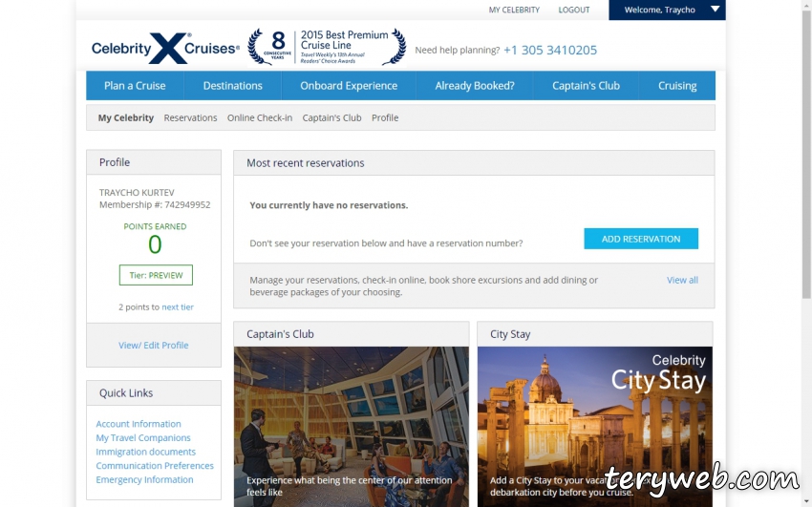812x507 pixels.
Task: Click the View all reservations link
Action: pos(682,280)
